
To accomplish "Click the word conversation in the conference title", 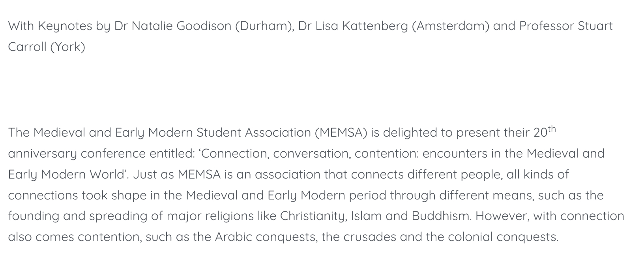I will click(311, 154).
